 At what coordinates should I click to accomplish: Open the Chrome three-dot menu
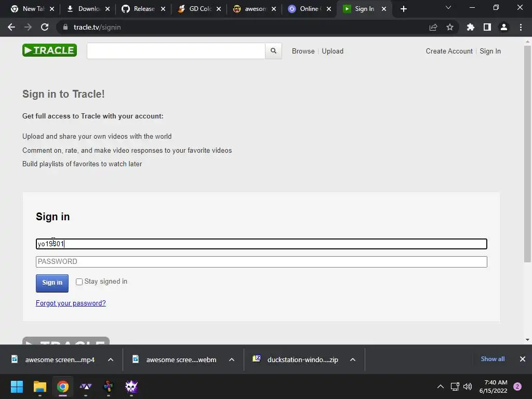(521, 27)
